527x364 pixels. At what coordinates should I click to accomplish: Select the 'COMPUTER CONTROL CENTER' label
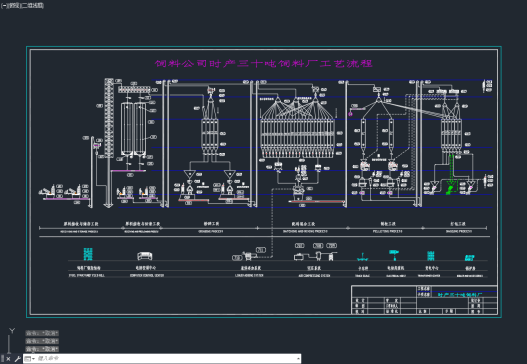(147, 275)
